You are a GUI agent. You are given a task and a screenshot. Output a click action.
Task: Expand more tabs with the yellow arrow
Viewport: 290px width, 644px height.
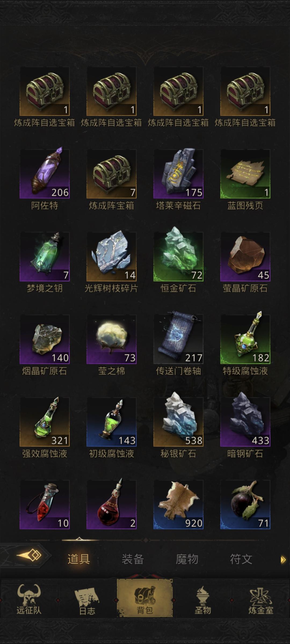click(x=283, y=559)
